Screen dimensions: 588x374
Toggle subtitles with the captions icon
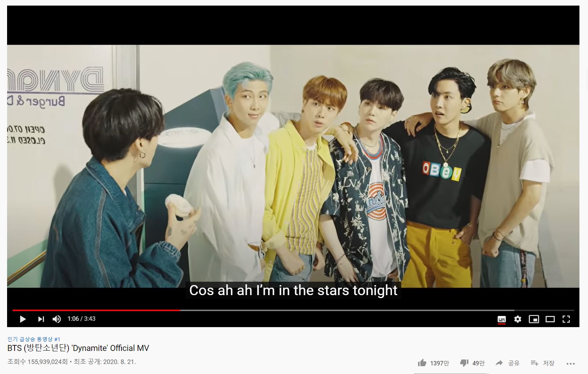pos(502,319)
